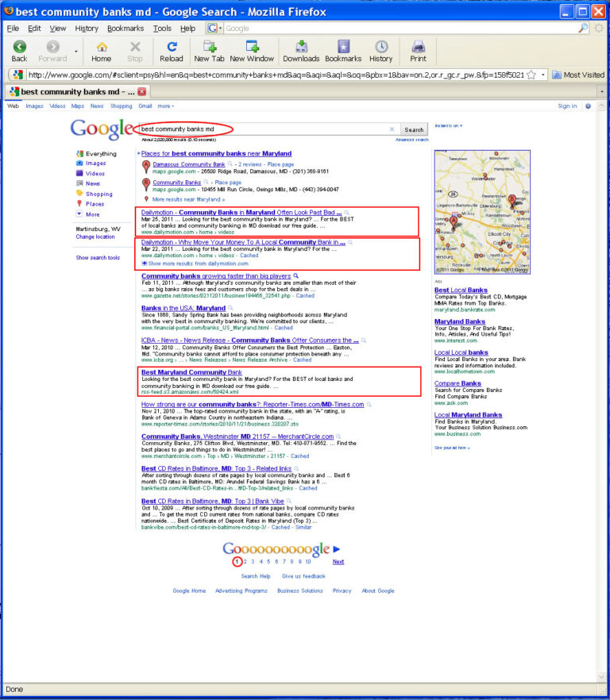Reload the current page
This screenshot has width=610, height=700.
coord(172,52)
